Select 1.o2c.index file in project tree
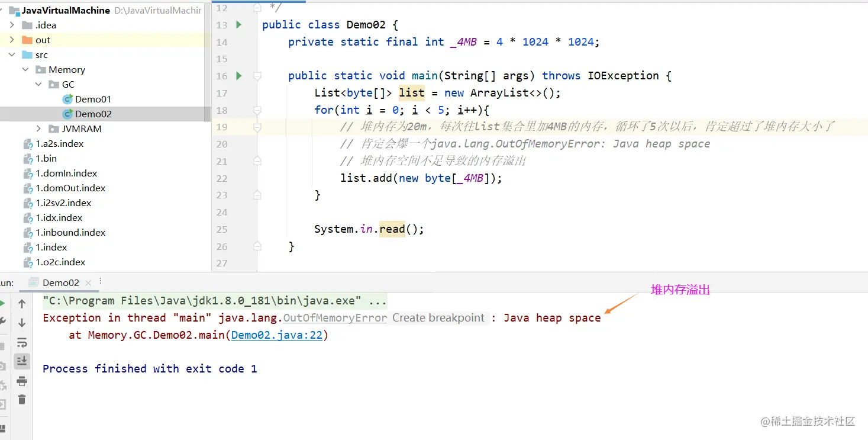 (x=60, y=262)
